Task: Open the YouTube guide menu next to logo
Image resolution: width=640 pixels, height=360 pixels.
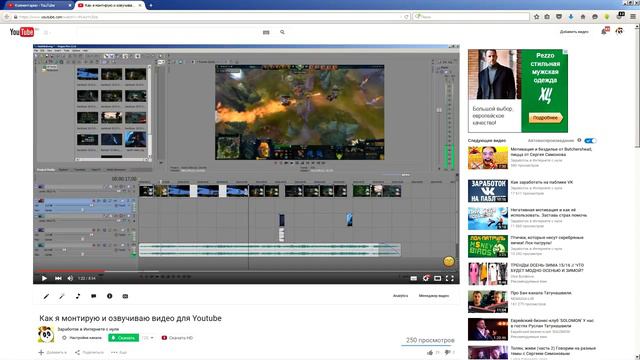Action: tap(46, 32)
